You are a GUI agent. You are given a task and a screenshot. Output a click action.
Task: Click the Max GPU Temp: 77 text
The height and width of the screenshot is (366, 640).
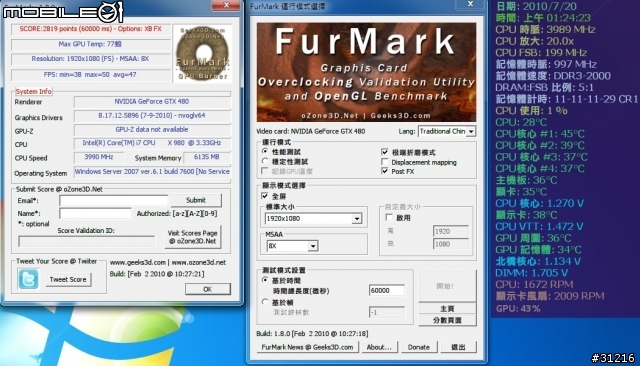pyautogui.click(x=91, y=44)
